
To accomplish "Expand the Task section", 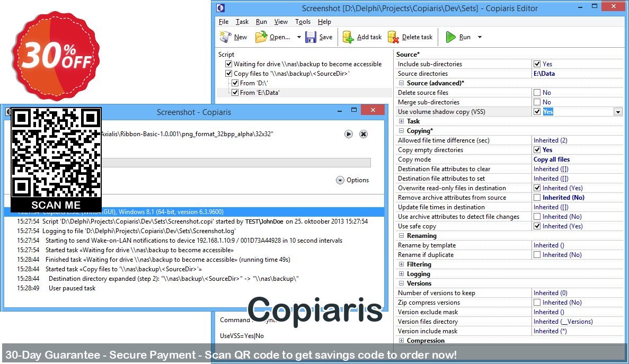I will 401,121.
